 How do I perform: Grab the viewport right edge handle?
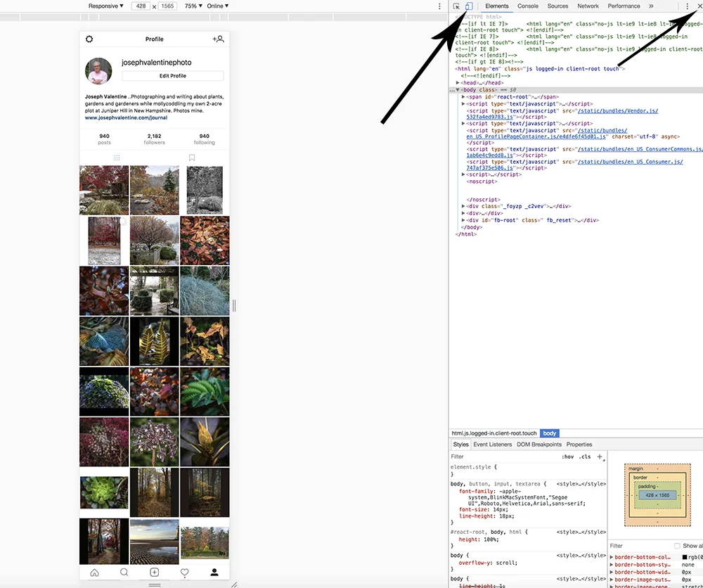click(234, 306)
